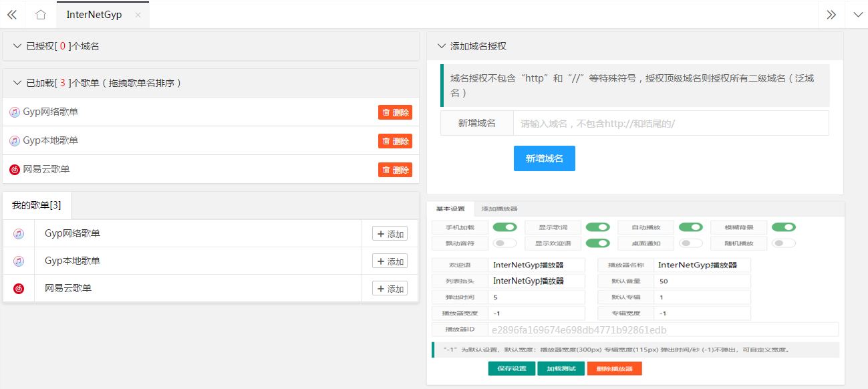Open the tab dropdown at top right
The width and height of the screenshot is (868, 389).
[857, 15]
